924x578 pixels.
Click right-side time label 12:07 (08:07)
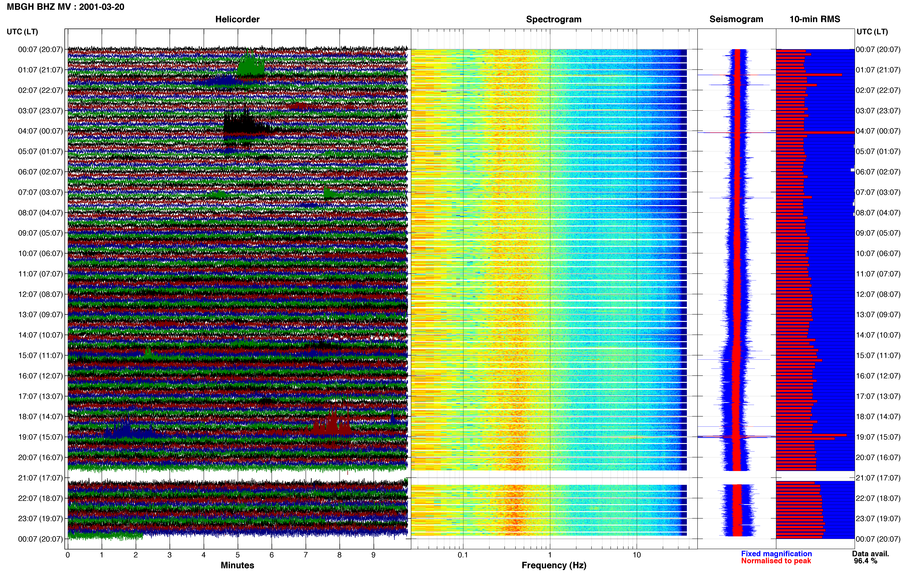point(878,294)
